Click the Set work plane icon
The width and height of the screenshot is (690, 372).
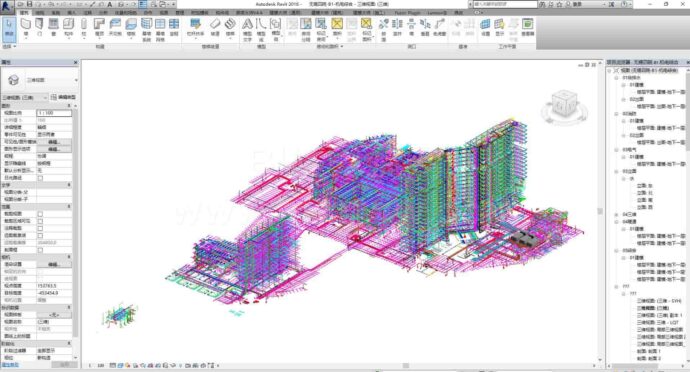485,26
